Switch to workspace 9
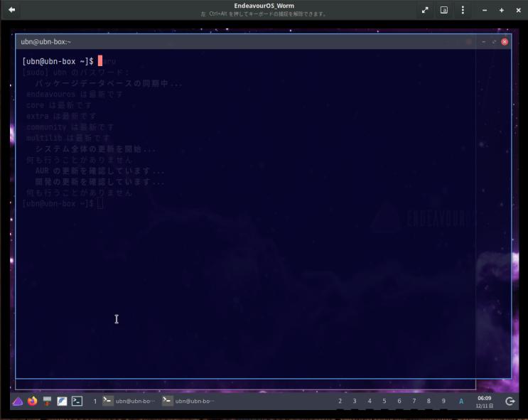 point(443,401)
